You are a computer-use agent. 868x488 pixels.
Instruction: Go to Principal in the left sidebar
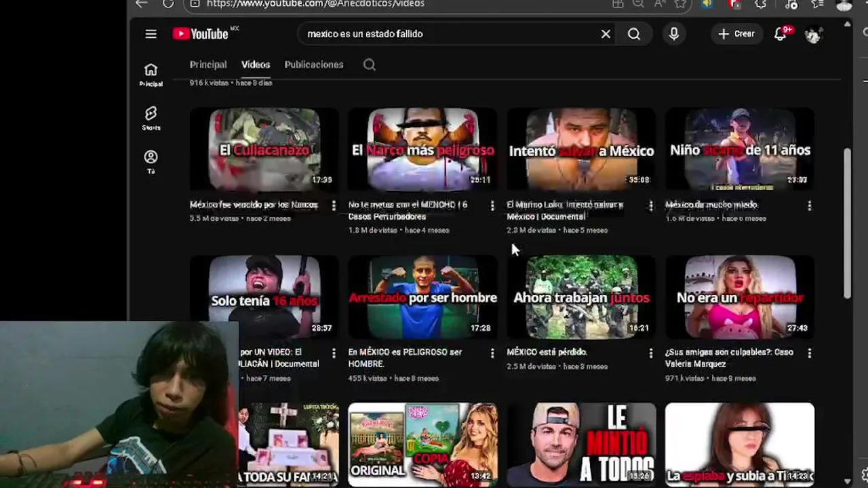[151, 75]
